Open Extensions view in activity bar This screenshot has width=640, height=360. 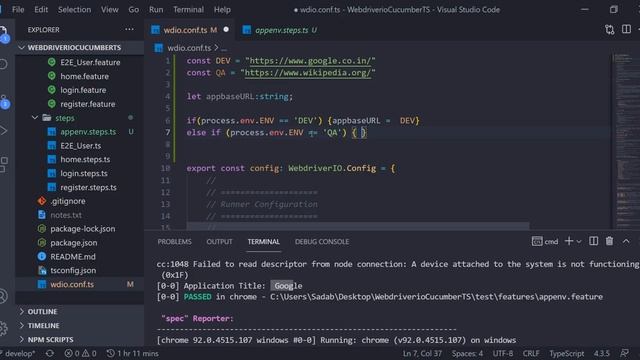4,164
